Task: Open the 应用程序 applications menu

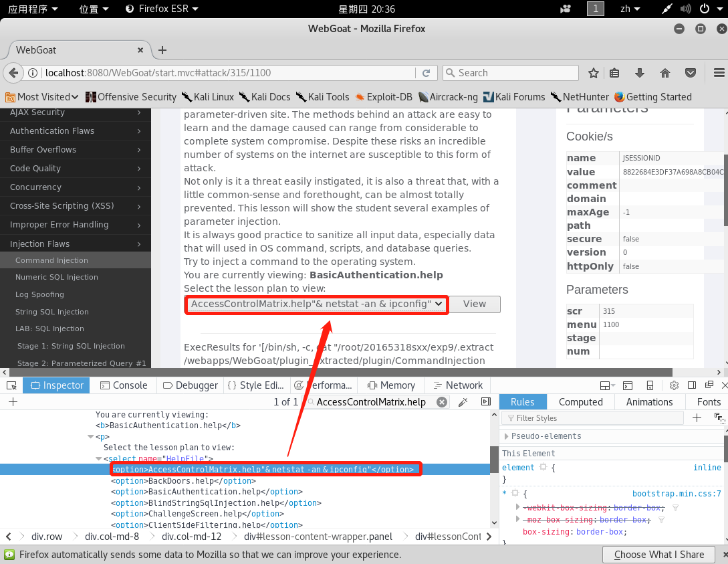Action: tap(33, 9)
